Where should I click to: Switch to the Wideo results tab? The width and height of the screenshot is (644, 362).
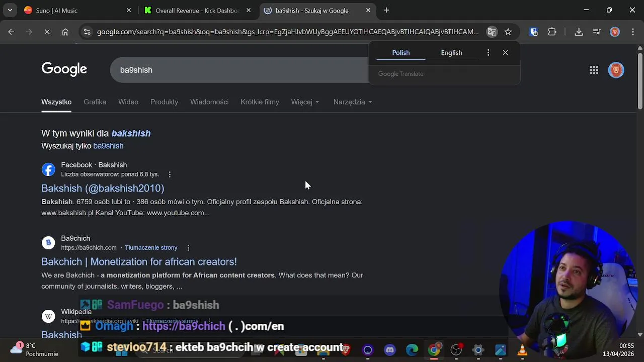tap(128, 102)
